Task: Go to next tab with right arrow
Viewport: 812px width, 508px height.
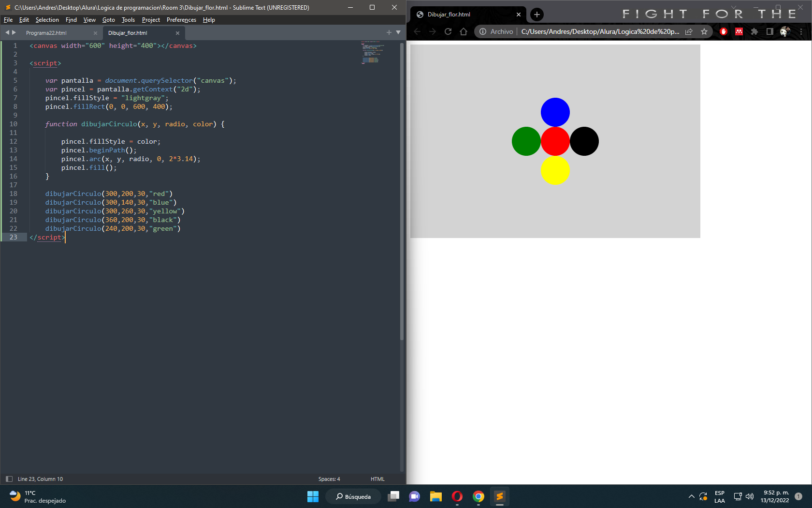Action: coord(14,32)
